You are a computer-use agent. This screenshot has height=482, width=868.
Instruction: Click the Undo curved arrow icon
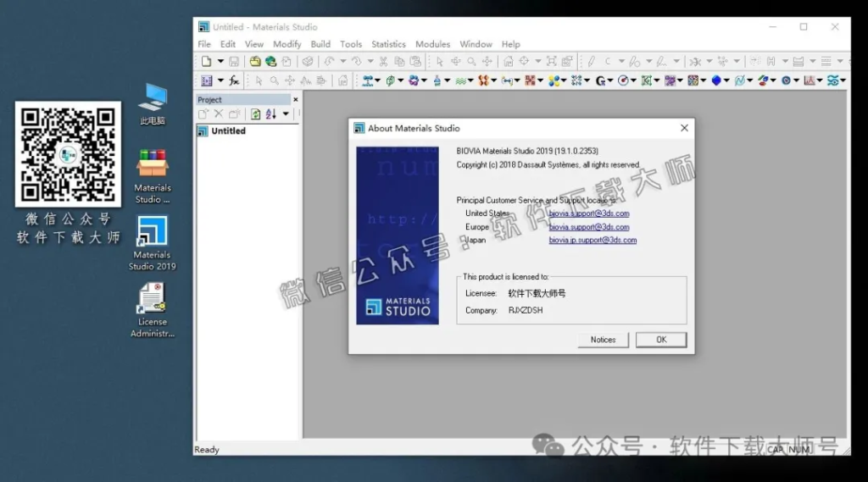point(330,62)
